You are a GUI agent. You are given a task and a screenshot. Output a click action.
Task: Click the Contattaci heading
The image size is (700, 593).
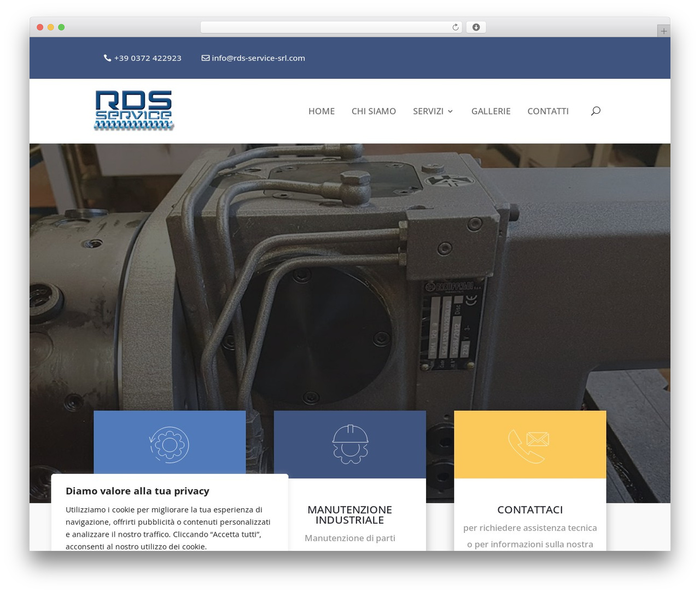[530, 510]
